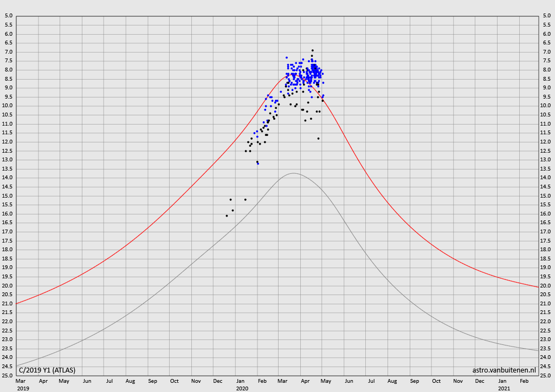
Task: Select the 10.0 tick label on the right axis
Action: [x=546, y=106]
